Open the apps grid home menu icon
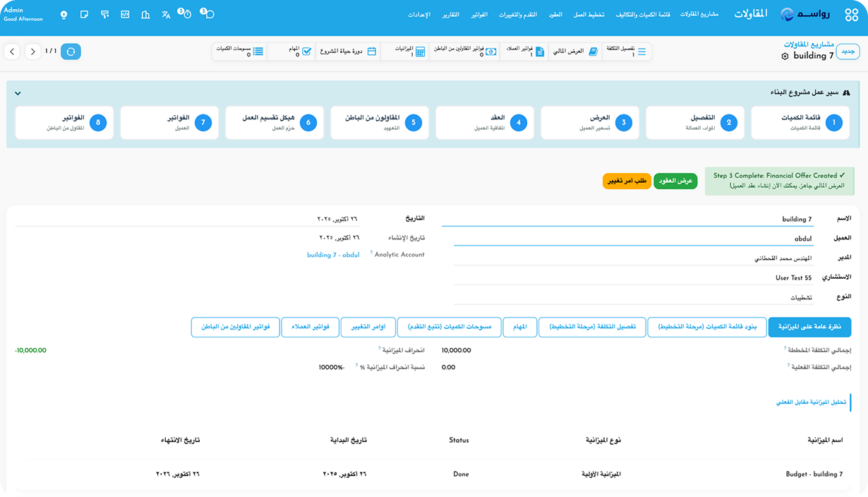868x497 pixels. 850,15
